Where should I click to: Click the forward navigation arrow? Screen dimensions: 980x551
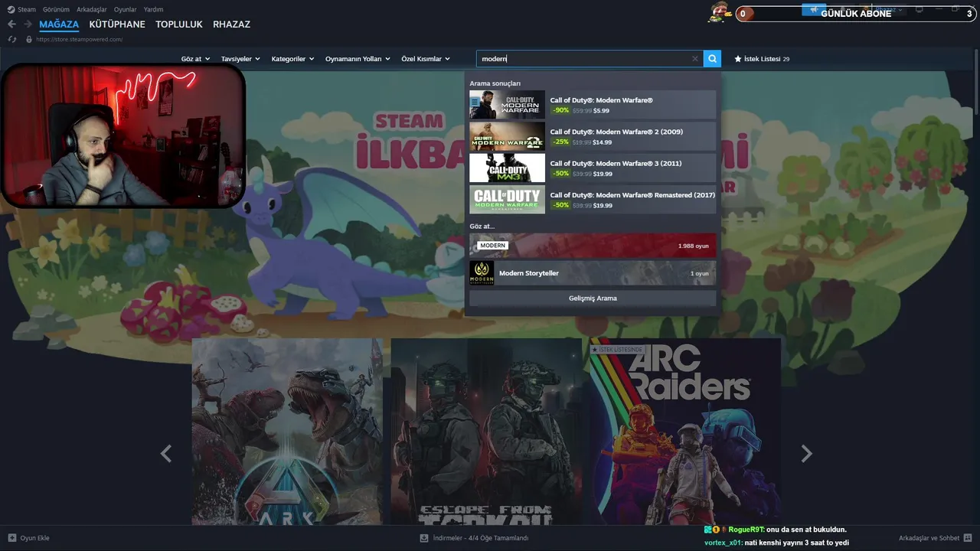(x=28, y=24)
